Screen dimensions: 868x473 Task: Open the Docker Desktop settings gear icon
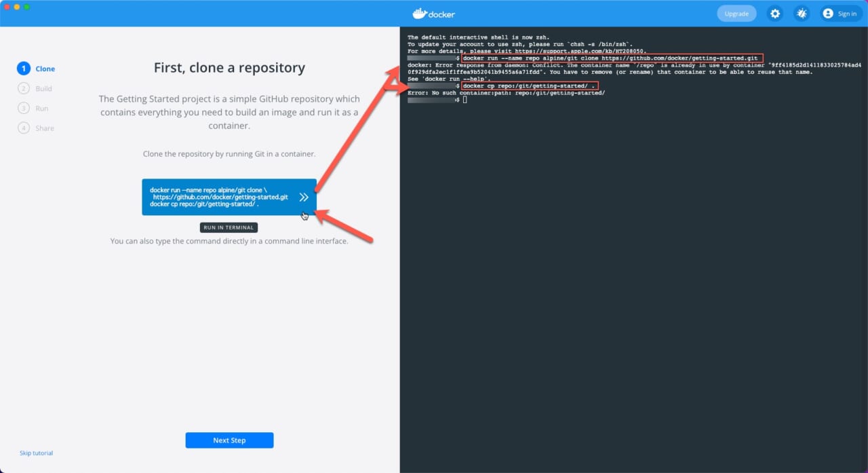[x=774, y=13]
